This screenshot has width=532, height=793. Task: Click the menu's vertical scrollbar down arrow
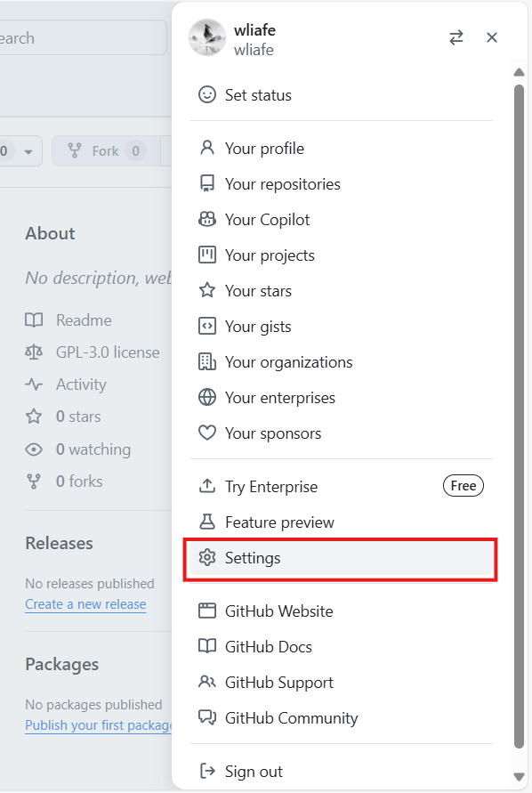click(x=519, y=776)
